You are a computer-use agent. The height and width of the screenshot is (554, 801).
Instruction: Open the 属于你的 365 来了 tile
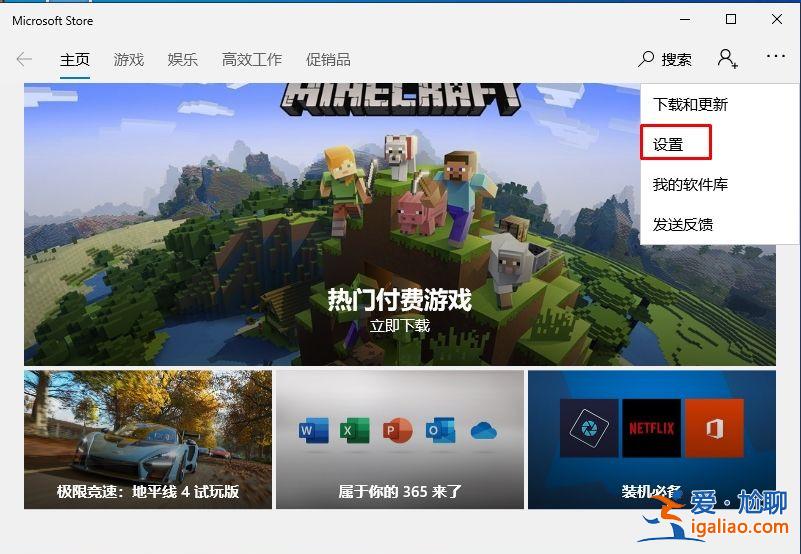400,440
